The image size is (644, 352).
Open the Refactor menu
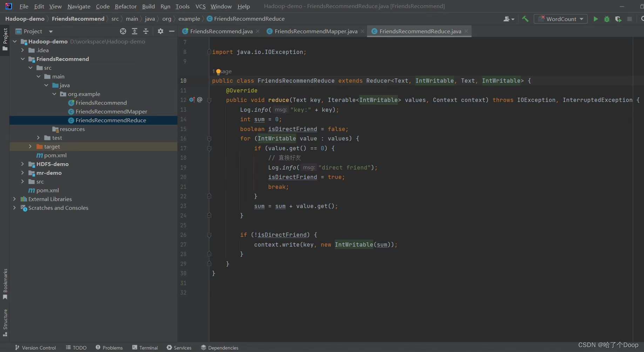coord(126,6)
